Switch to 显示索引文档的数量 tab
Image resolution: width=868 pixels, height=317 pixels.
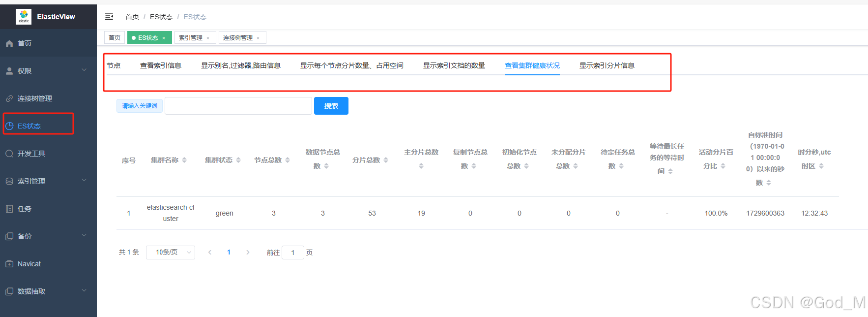(454, 65)
